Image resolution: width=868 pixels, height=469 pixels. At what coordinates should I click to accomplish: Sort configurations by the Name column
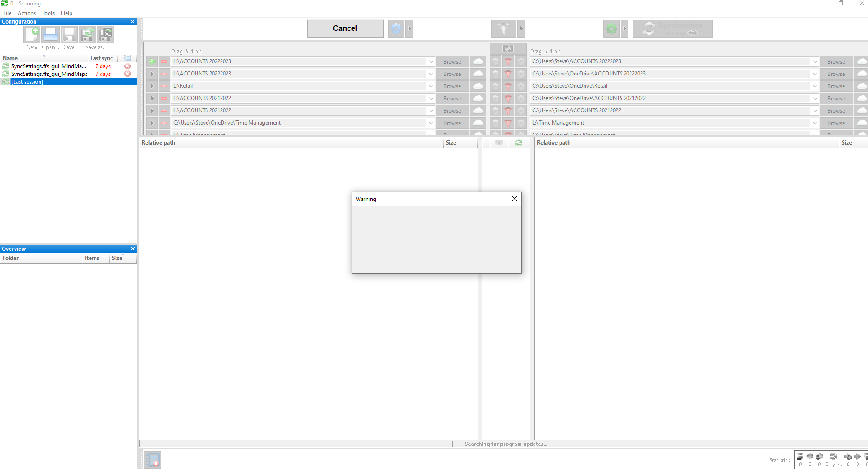(x=45, y=58)
